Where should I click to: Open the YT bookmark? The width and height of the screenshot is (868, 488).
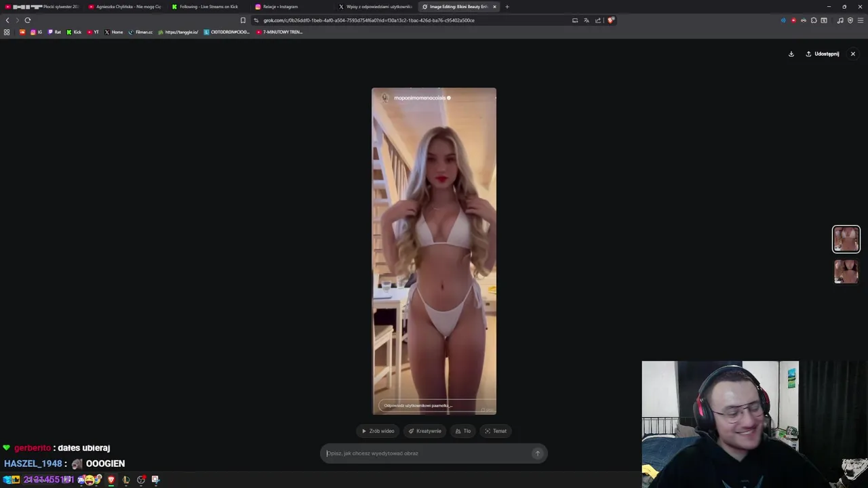[x=93, y=32]
